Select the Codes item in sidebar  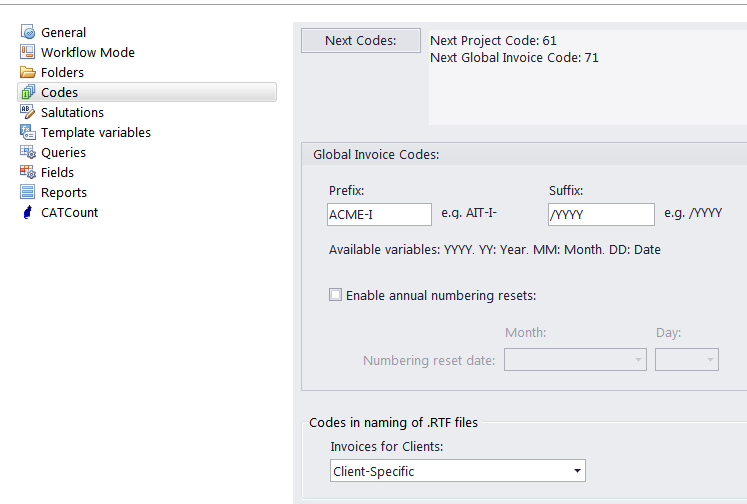pos(147,92)
